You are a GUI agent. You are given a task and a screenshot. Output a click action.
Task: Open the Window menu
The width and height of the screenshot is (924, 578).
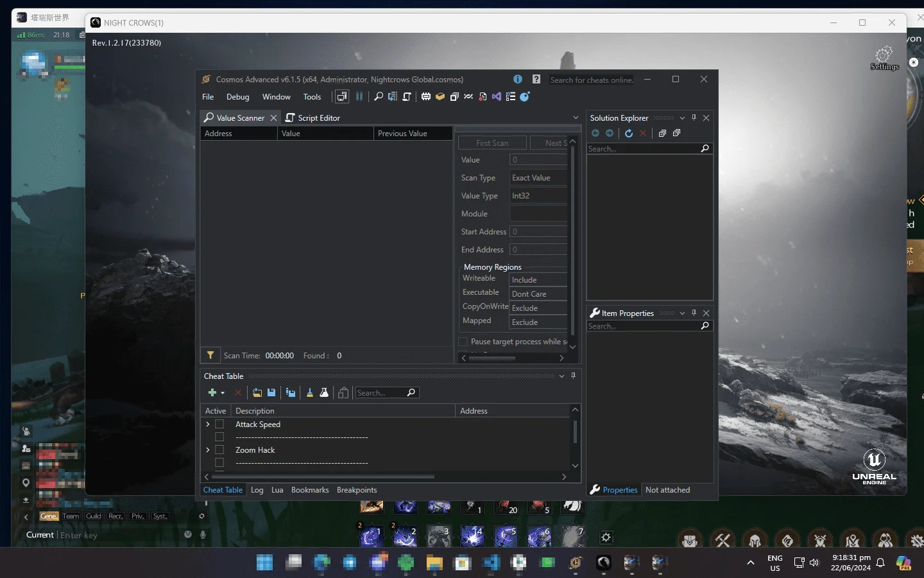pos(277,97)
